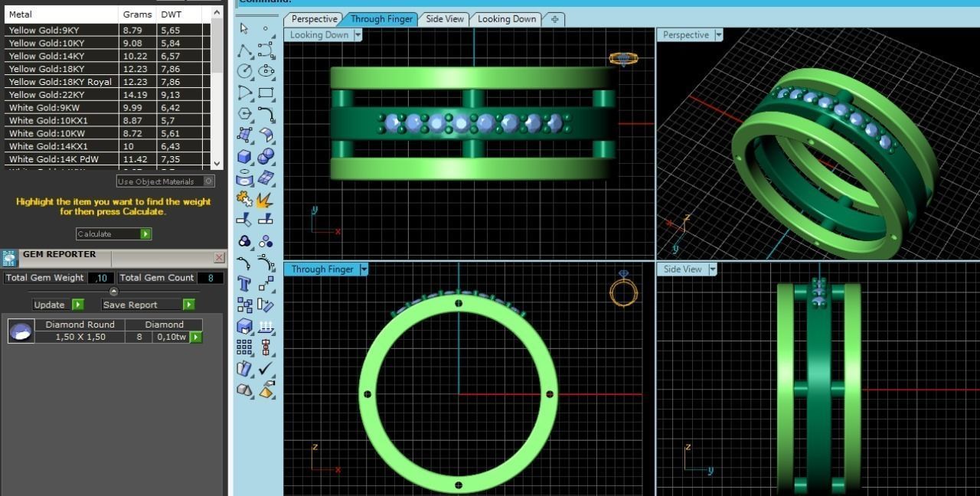
Task: Click the Update button
Action: coord(57,305)
